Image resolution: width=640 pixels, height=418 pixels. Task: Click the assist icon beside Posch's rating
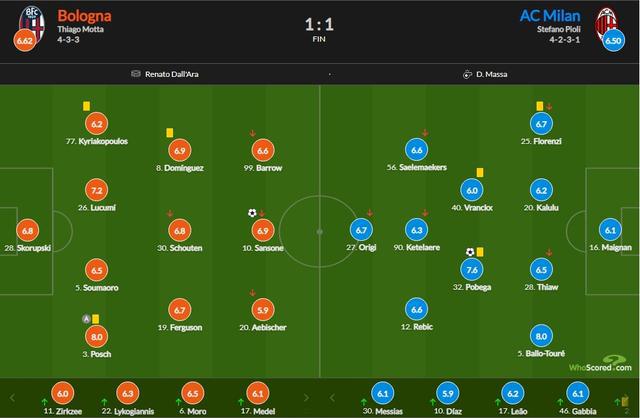click(x=85, y=319)
